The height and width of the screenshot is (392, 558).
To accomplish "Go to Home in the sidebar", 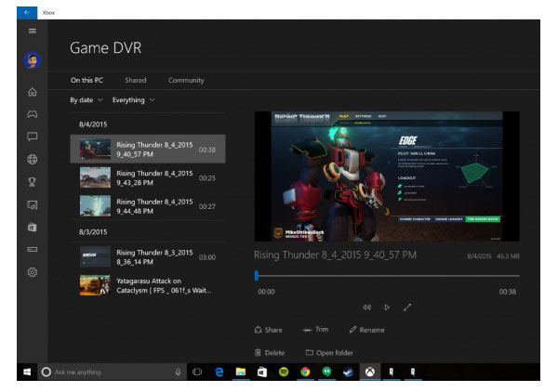I will (33, 92).
